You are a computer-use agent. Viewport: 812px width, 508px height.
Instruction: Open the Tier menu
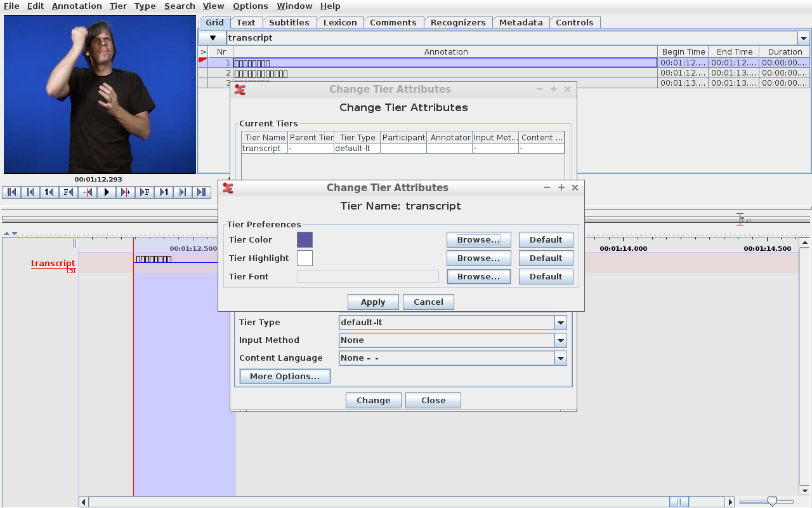[x=118, y=6]
